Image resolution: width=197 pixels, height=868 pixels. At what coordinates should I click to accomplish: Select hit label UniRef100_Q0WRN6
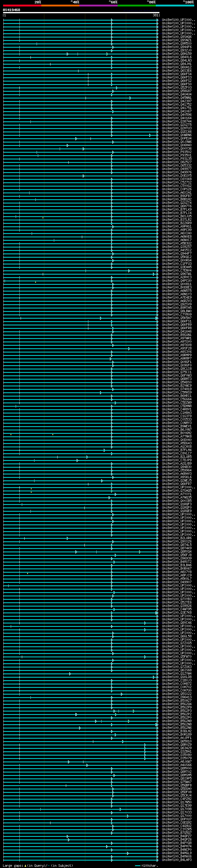[176, 135]
